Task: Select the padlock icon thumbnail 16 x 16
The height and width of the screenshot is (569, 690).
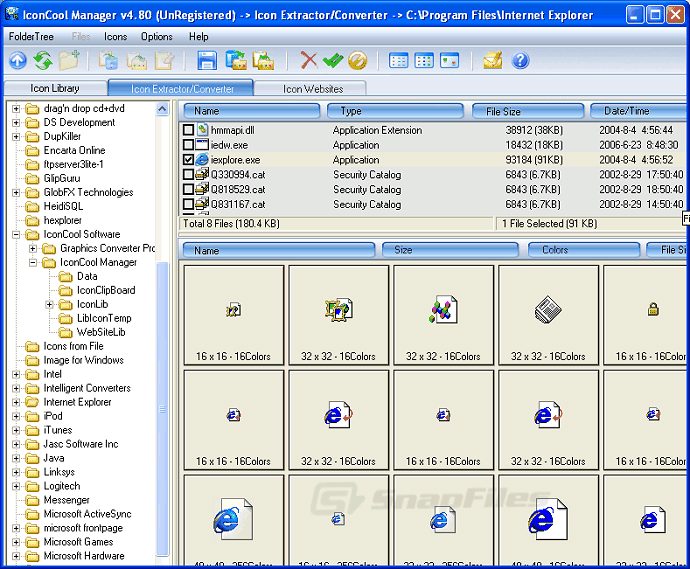Action: (x=647, y=315)
